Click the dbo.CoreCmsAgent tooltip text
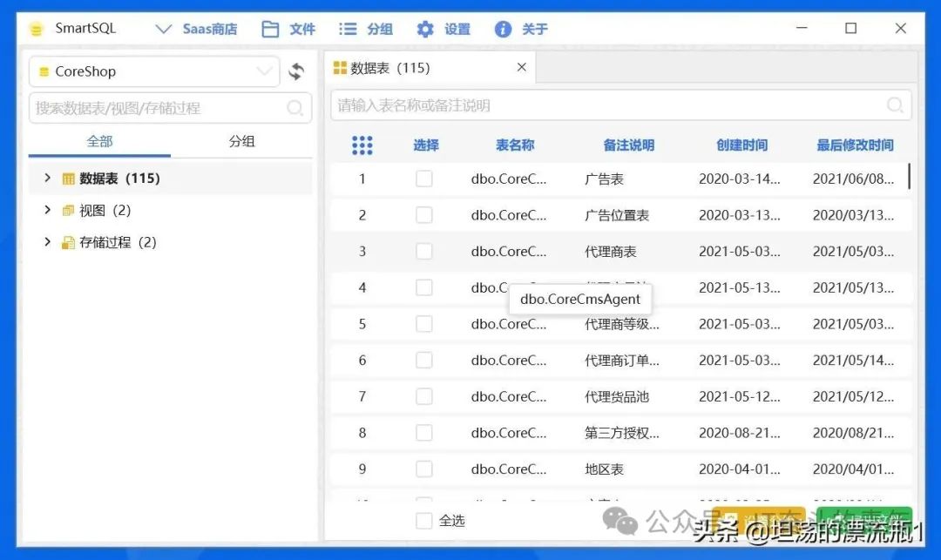Viewport: 941px width, 560px height. coord(580,299)
